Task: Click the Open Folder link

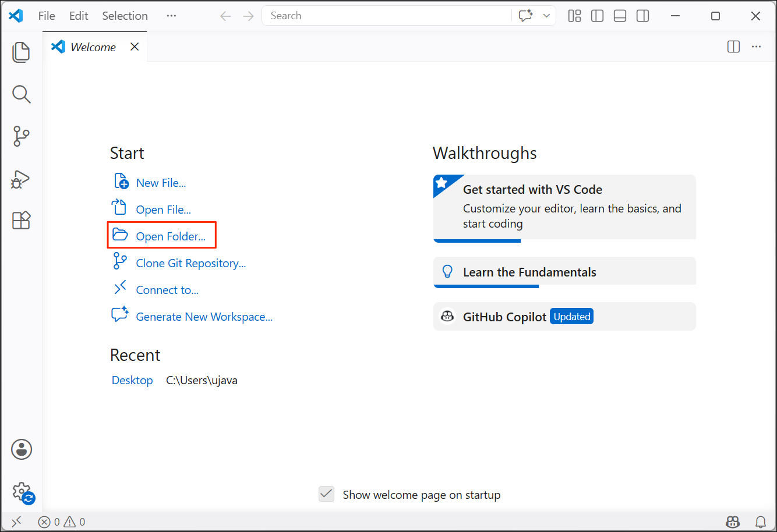Action: 171,236
